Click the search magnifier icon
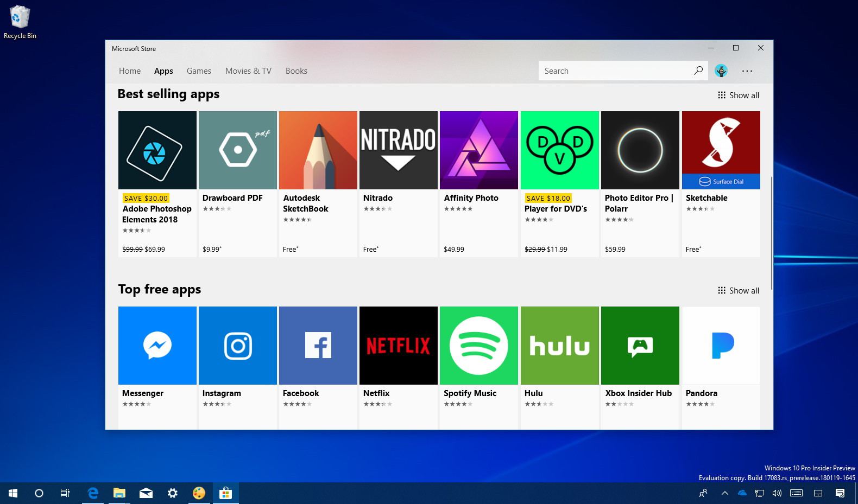 pyautogui.click(x=698, y=71)
